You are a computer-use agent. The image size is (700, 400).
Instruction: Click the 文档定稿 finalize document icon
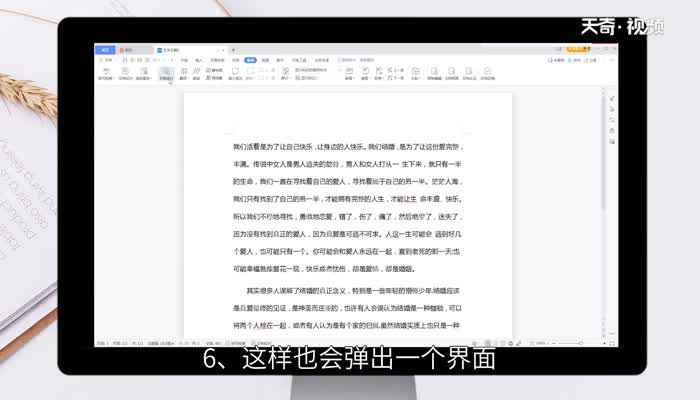coord(488,73)
